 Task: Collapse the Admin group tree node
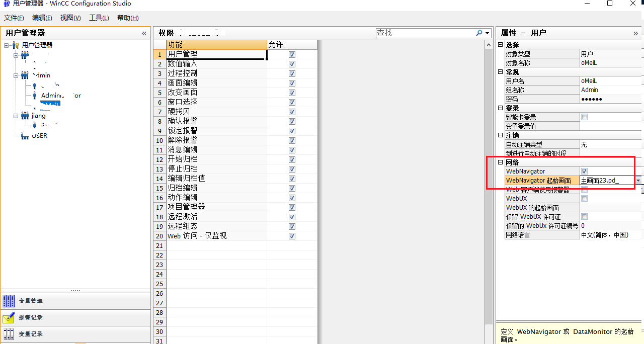click(16, 75)
